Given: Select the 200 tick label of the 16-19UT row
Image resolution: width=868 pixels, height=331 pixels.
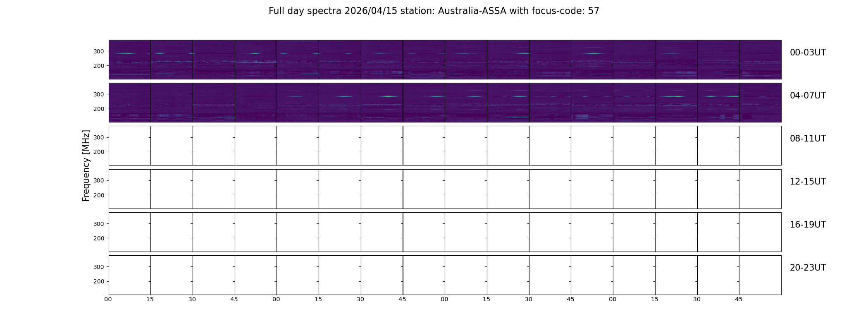Looking at the screenshot, I should point(99,238).
